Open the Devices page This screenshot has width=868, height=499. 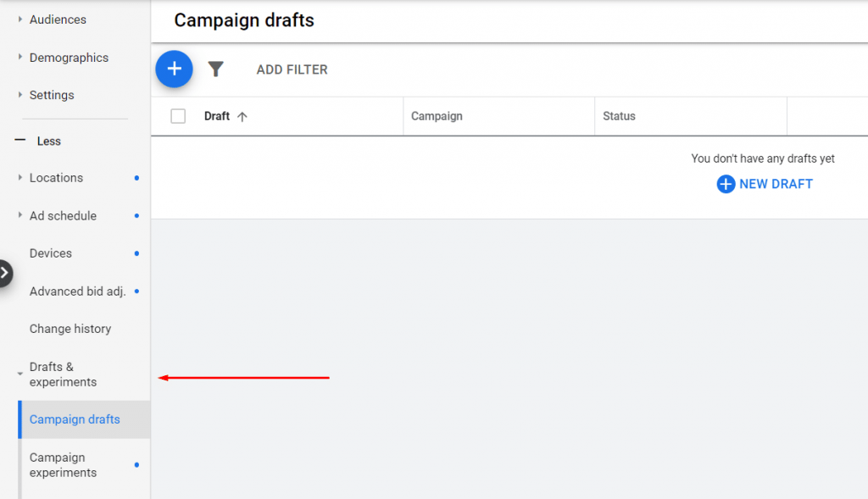[x=51, y=253]
